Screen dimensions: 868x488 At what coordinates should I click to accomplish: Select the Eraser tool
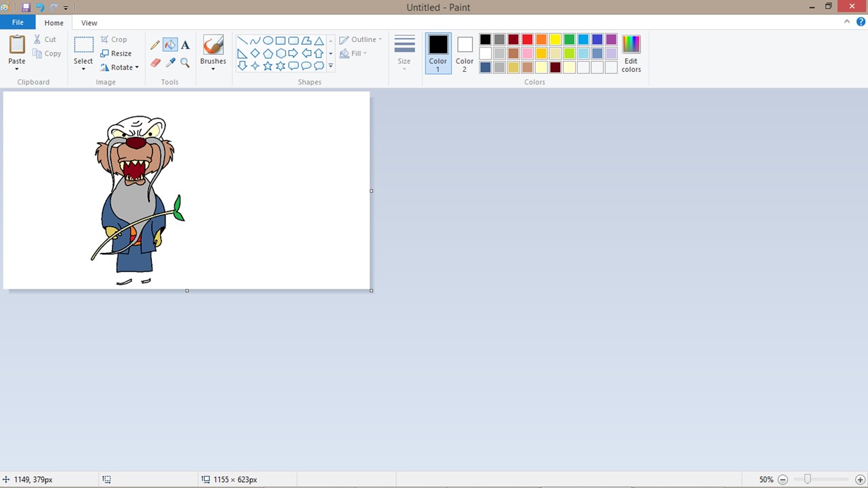coord(155,62)
